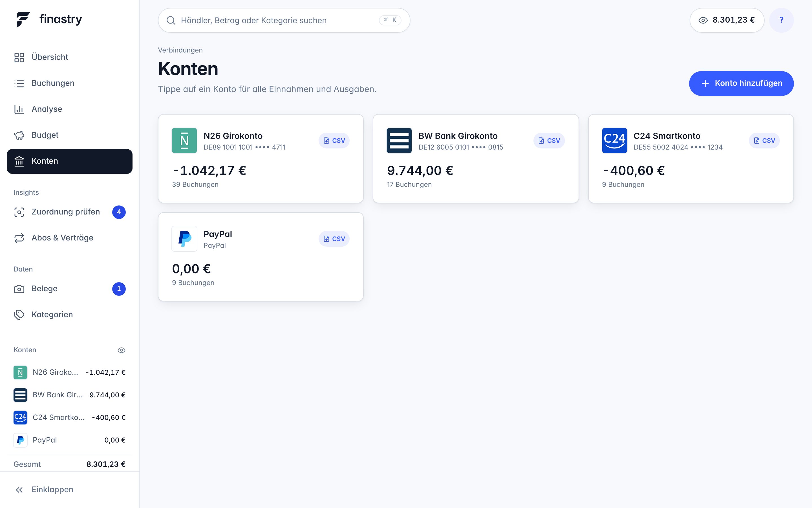The image size is (812, 508).
Task: Click the Kategorien tag icon
Action: pyautogui.click(x=19, y=315)
